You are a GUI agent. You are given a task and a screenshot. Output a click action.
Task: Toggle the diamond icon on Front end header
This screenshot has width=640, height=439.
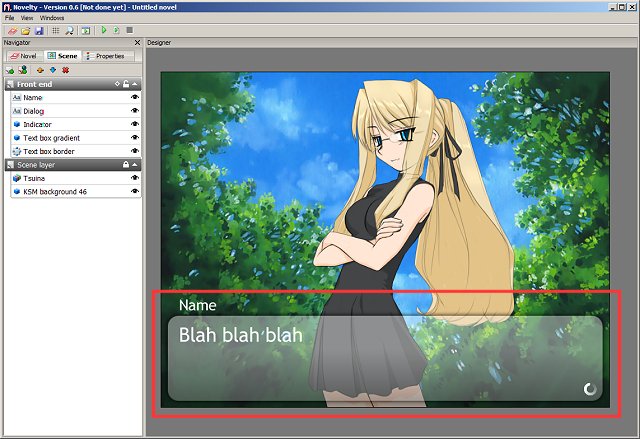(x=117, y=84)
